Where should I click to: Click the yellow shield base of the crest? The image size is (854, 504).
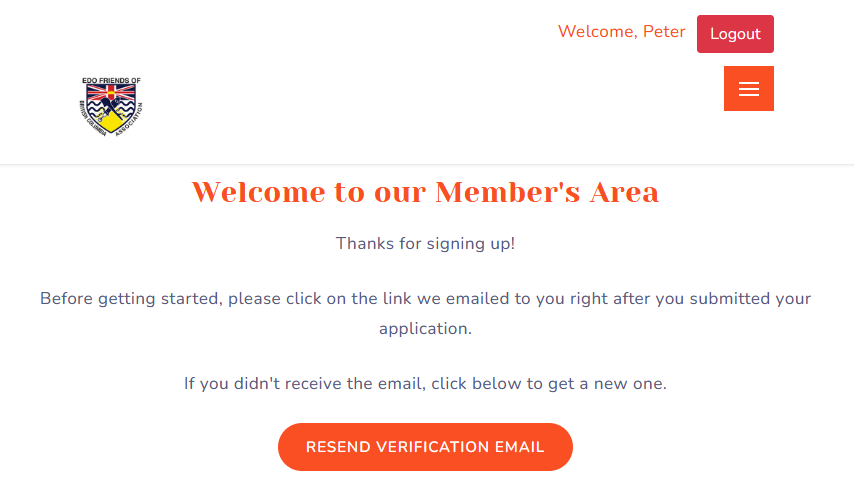(111, 123)
